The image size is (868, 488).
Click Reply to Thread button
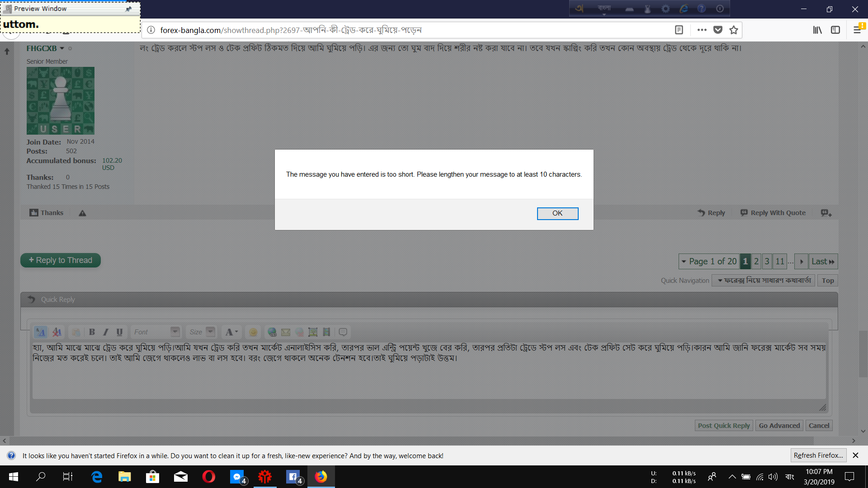click(x=61, y=260)
